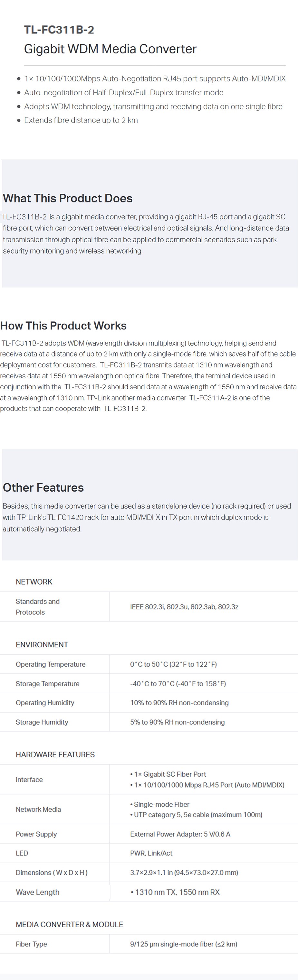Click the How This Product Works heading
Viewport: 298px width, 980px height.
pyautogui.click(x=63, y=326)
